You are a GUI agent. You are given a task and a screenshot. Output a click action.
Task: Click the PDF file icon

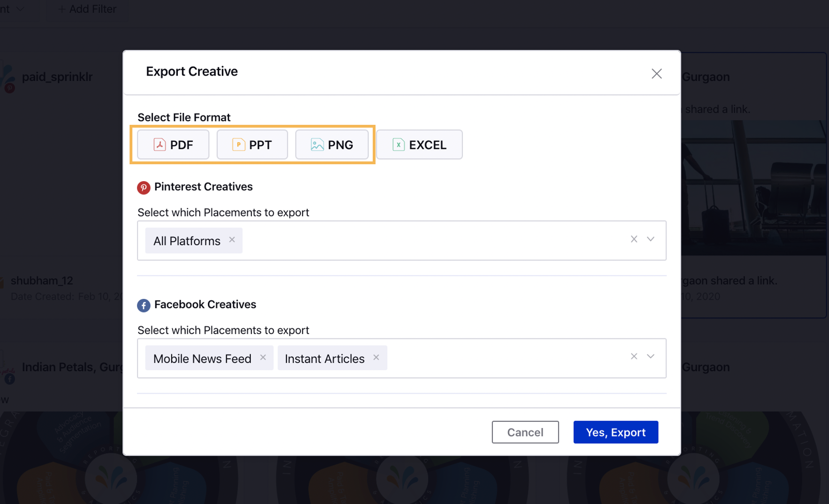point(160,145)
